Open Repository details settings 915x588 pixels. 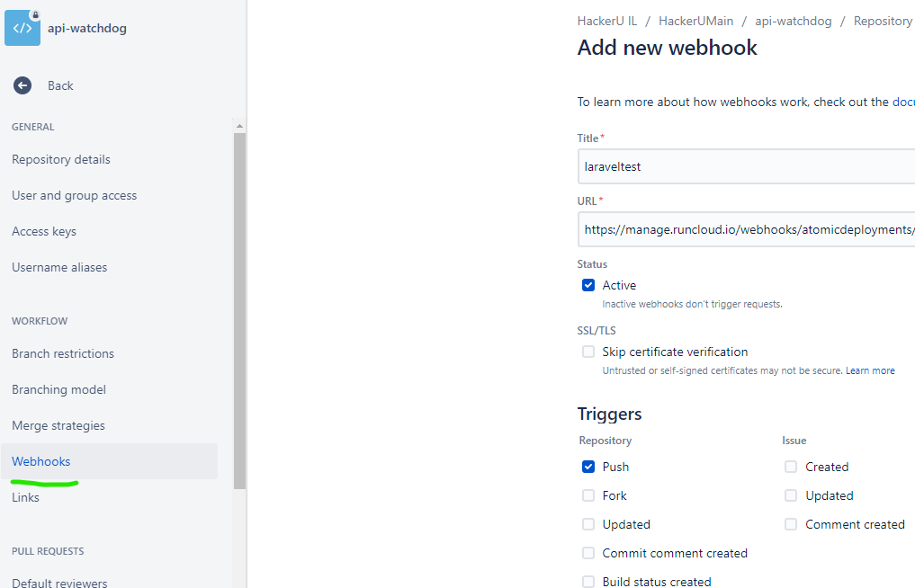61,159
